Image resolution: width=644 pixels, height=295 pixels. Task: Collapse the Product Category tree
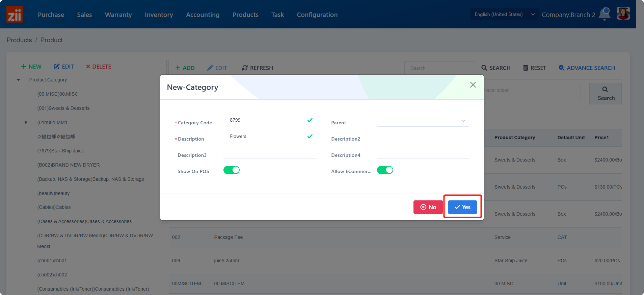coord(19,80)
